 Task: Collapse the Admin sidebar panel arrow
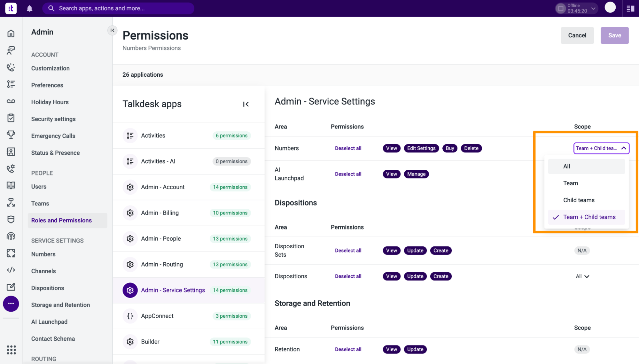(x=112, y=30)
